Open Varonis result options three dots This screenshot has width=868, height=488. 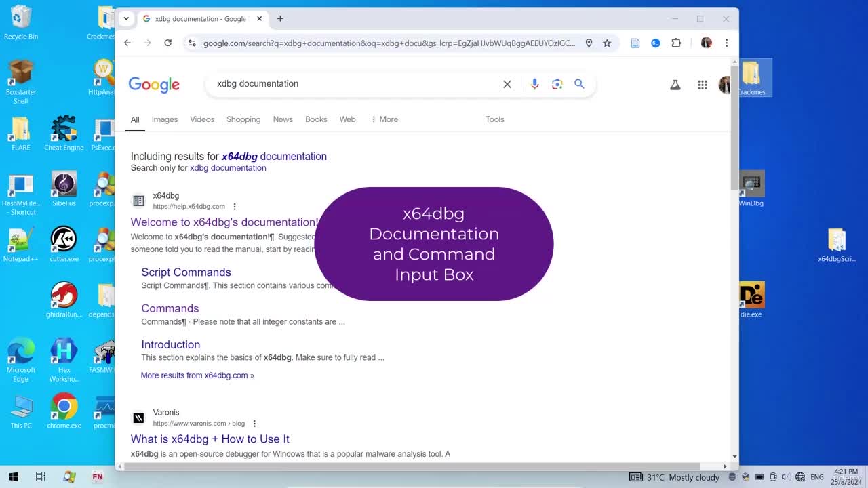[x=254, y=424]
